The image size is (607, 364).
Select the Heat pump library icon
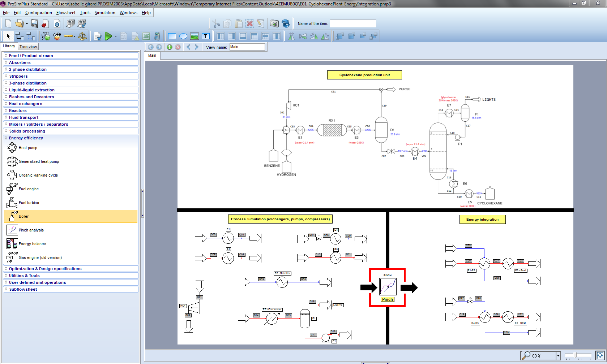(x=12, y=148)
